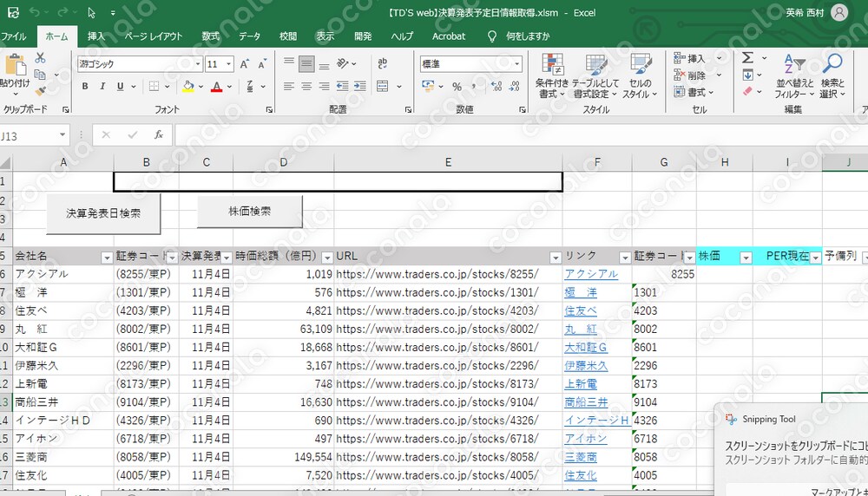Increase decimal places
This screenshot has height=496, width=868.
click(496, 86)
